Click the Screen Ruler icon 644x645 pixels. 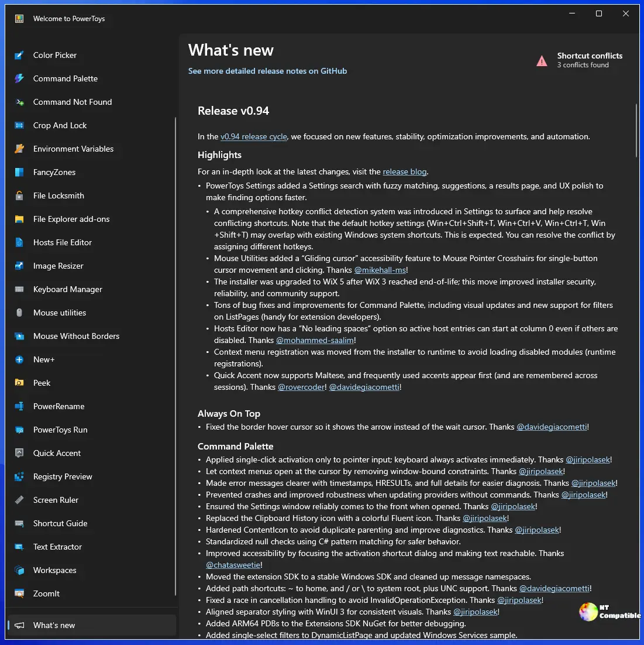click(x=19, y=500)
